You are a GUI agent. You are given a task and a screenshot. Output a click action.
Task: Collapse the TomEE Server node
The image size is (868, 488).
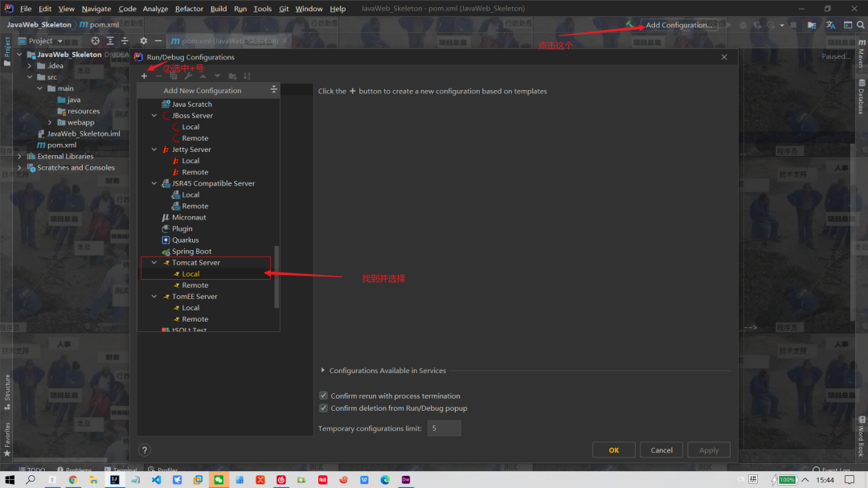click(154, 297)
